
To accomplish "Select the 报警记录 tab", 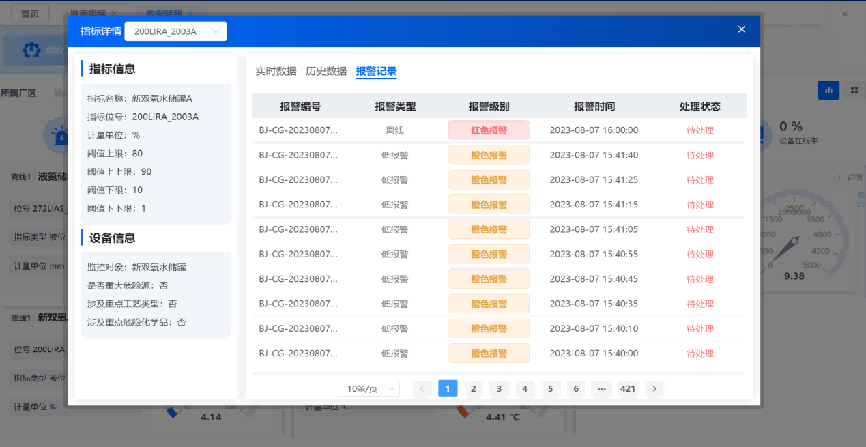I will click(x=376, y=71).
